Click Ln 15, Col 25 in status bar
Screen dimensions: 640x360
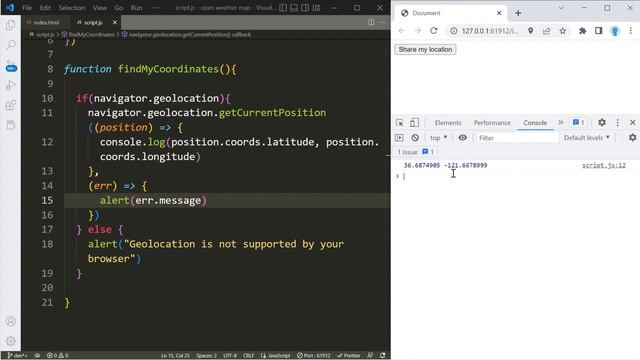pos(176,356)
